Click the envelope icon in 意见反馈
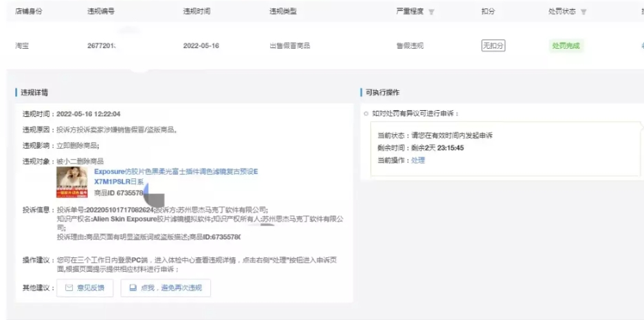 click(69, 288)
